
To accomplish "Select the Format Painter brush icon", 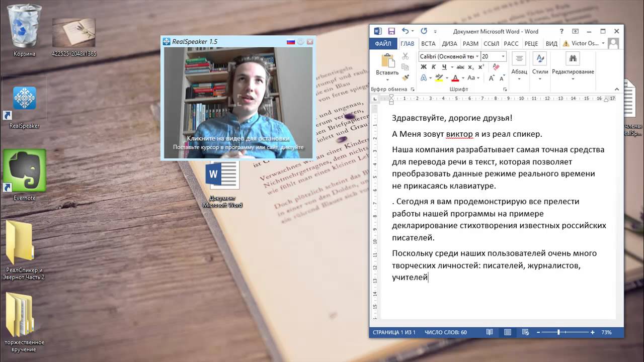I will pos(406,77).
